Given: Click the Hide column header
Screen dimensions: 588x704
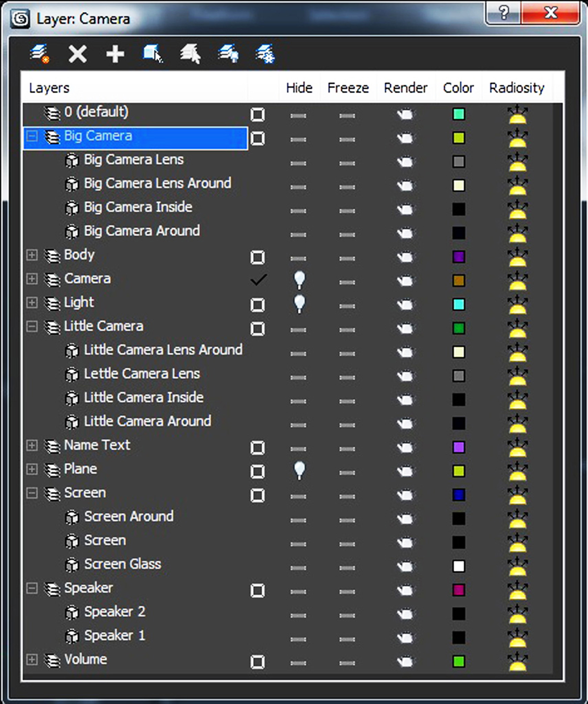Looking at the screenshot, I should [299, 88].
